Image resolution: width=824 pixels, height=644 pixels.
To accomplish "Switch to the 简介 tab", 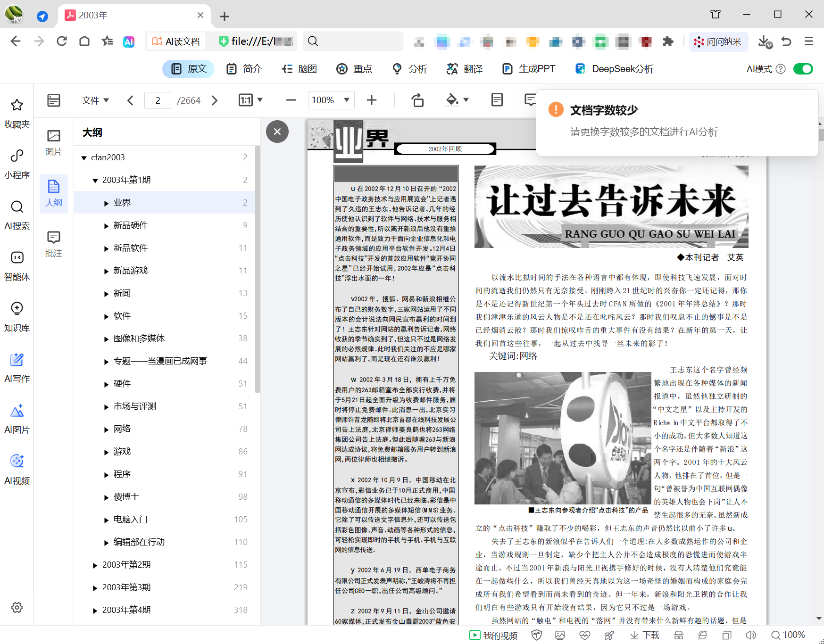I will (243, 69).
